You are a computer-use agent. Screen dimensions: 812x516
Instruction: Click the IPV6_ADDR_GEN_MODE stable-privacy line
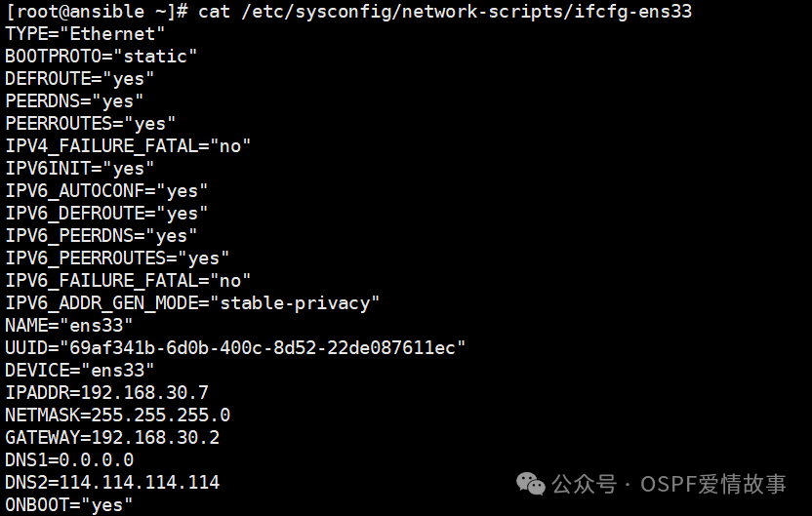(192, 303)
